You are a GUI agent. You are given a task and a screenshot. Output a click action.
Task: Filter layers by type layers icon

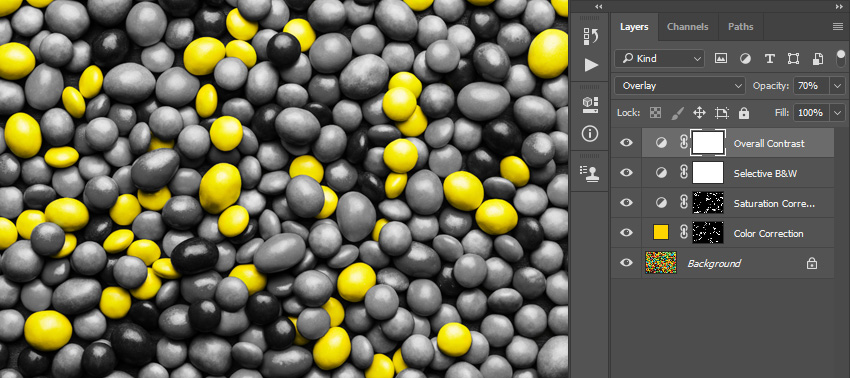click(769, 59)
